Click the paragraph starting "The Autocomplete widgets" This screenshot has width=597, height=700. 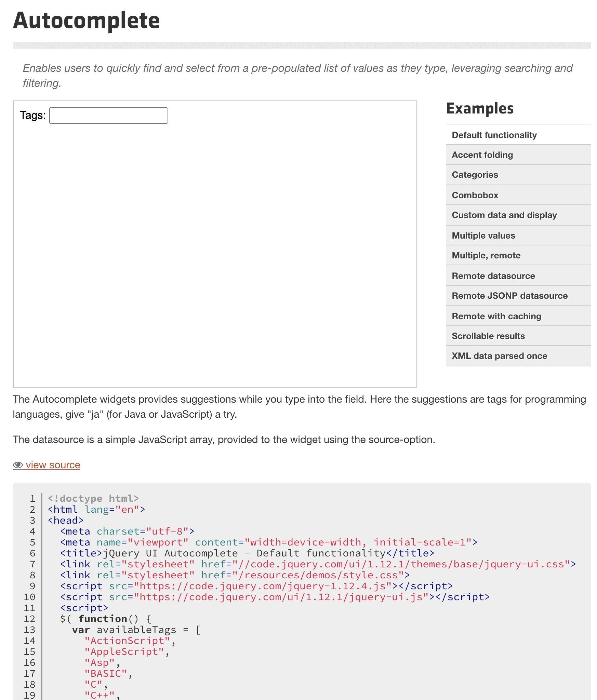(300, 407)
